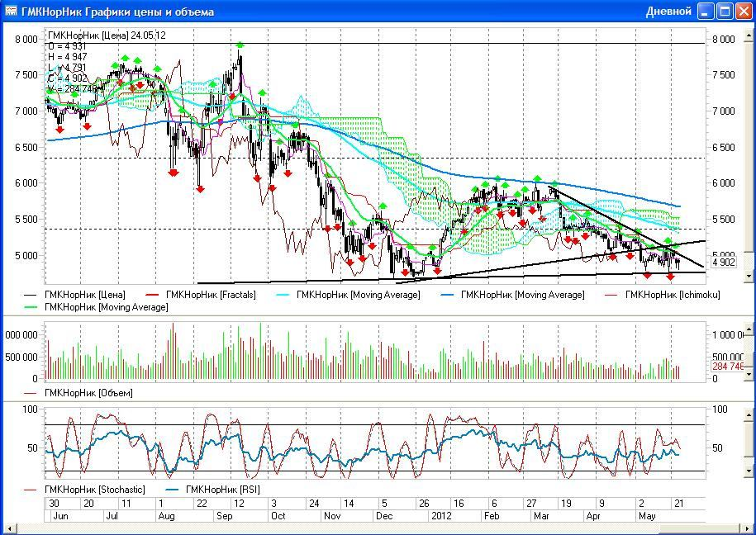This screenshot has height=535, width=756.
Task: Close the ГМКНорНик chart window
Action: (744, 11)
